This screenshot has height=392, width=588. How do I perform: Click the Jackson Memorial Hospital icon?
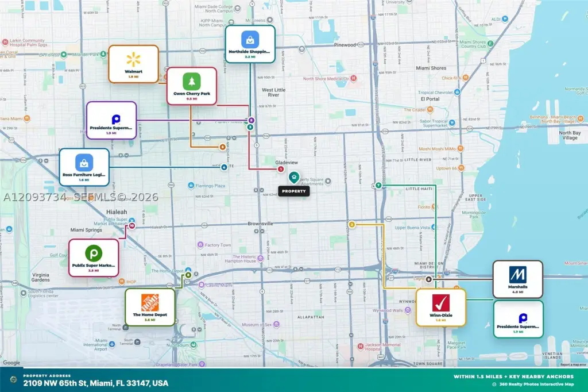point(361,346)
